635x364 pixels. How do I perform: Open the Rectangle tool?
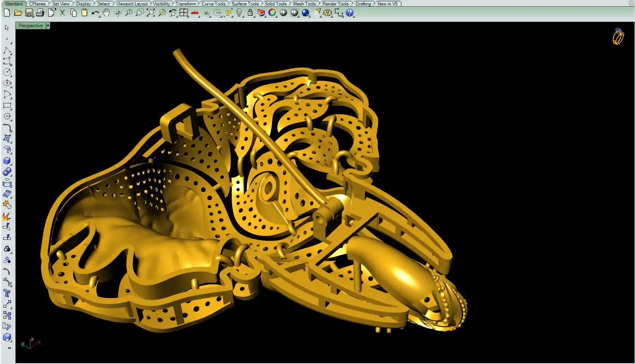(7, 106)
